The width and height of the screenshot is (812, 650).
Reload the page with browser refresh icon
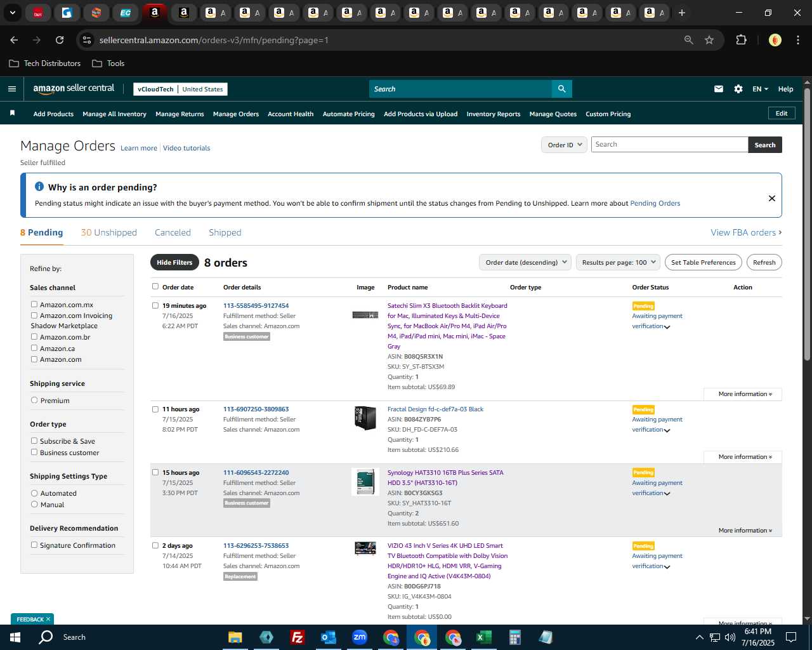[x=60, y=40]
